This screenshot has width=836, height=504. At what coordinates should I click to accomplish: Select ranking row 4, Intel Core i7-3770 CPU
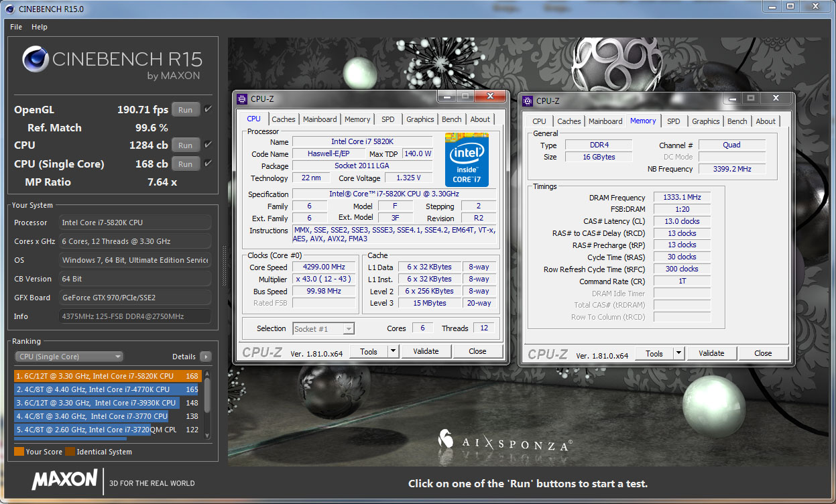click(109, 416)
